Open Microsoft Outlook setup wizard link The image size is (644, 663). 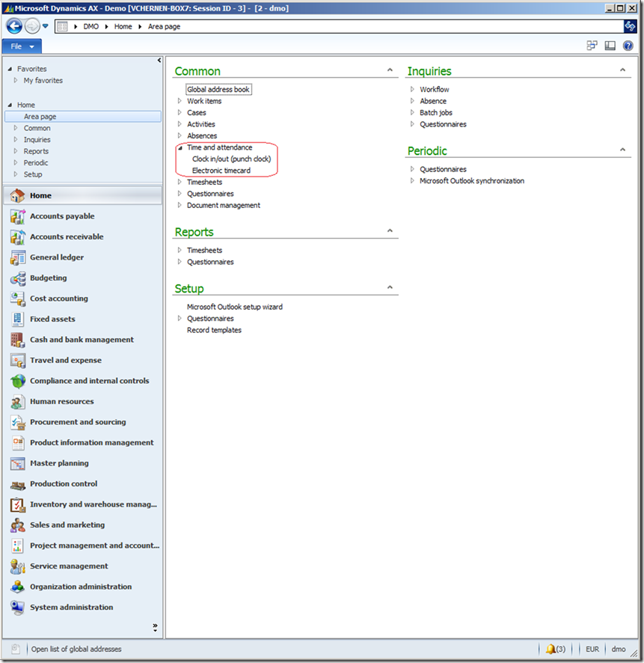tap(234, 307)
